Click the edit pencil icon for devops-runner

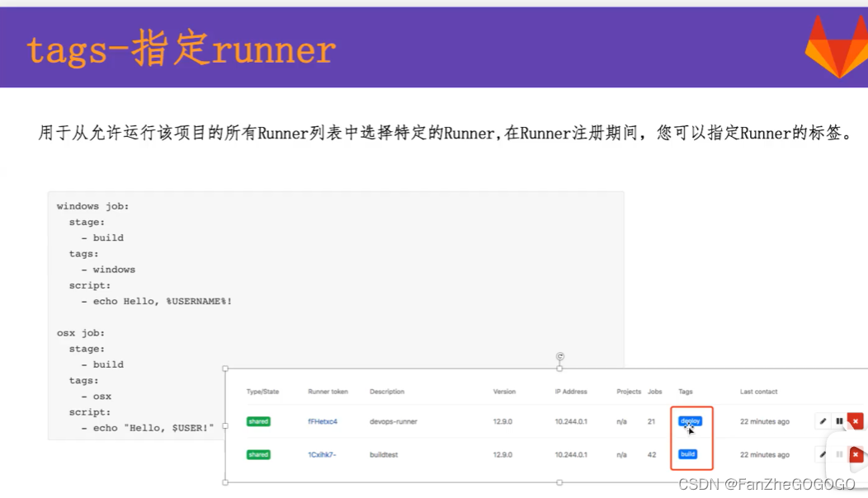point(823,421)
